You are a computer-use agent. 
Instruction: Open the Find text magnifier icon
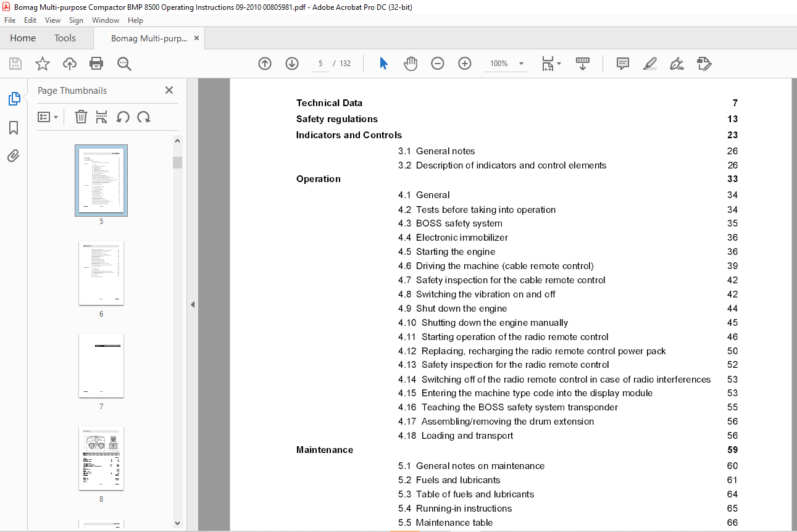(124, 64)
